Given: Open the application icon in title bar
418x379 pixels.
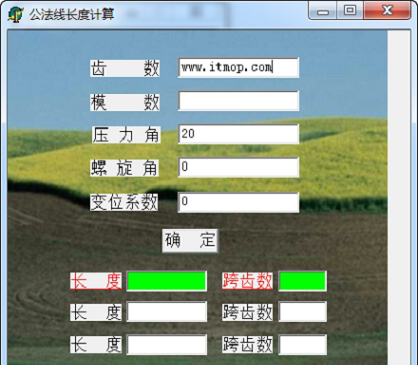Looking at the screenshot, I should [15, 14].
